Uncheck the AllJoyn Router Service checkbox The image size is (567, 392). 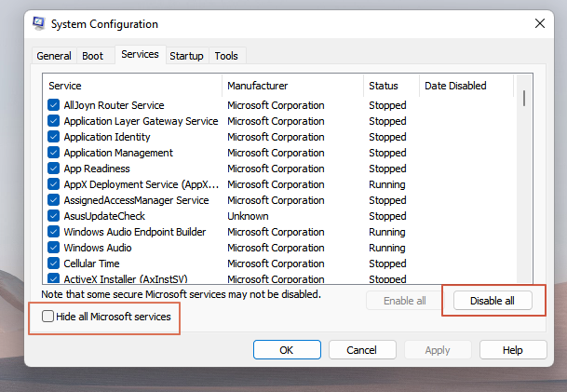click(x=53, y=105)
